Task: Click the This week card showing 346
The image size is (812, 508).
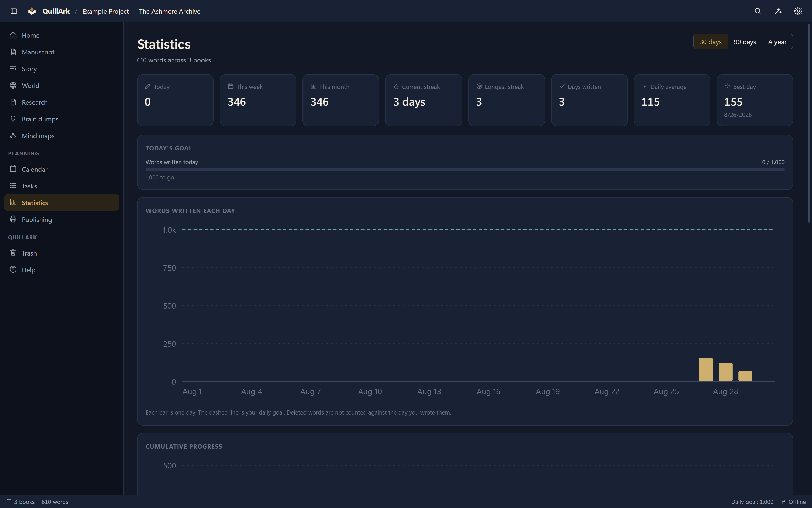Action: click(x=258, y=100)
